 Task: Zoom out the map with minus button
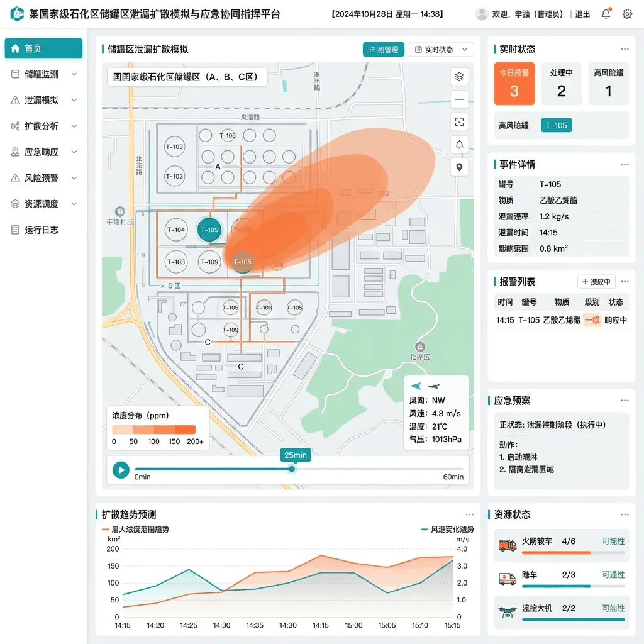pos(459,99)
